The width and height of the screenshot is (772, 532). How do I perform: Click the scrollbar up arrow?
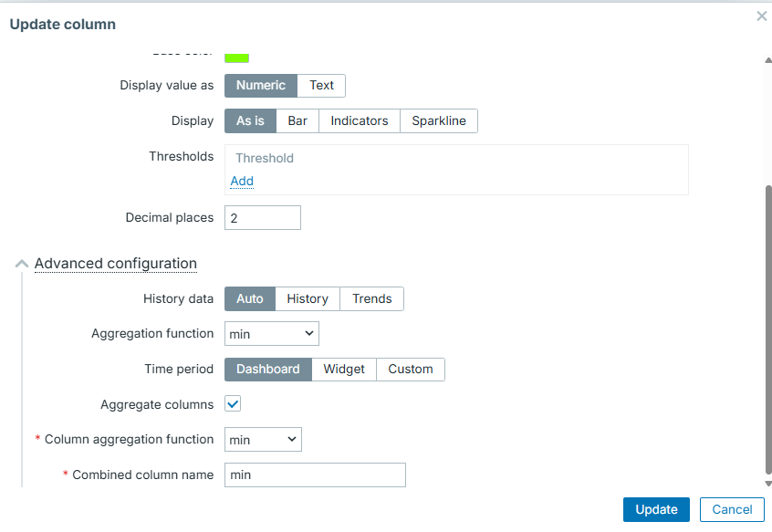767,60
